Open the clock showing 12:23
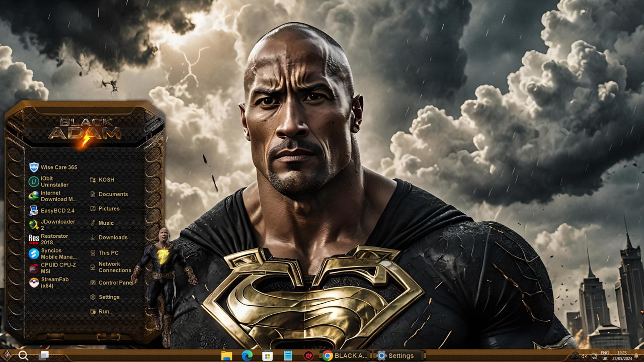The image size is (644, 362). (622, 355)
